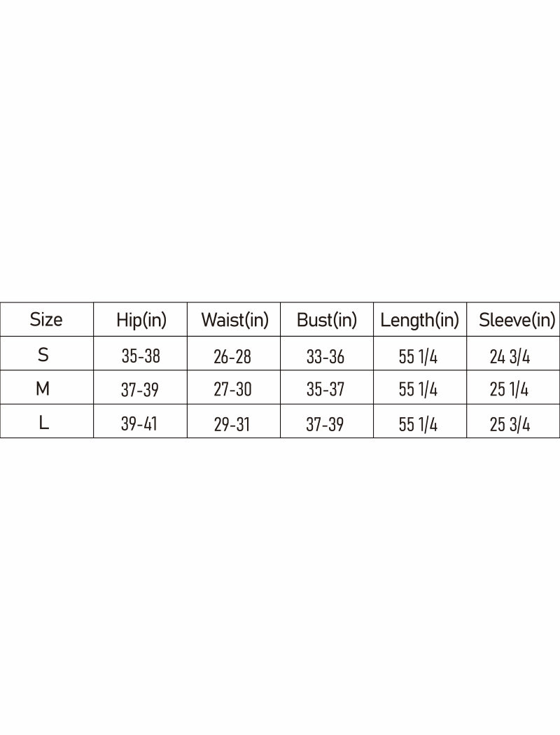560x735 pixels.
Task: Click bust value 37-39 for large
Action: click(x=325, y=424)
